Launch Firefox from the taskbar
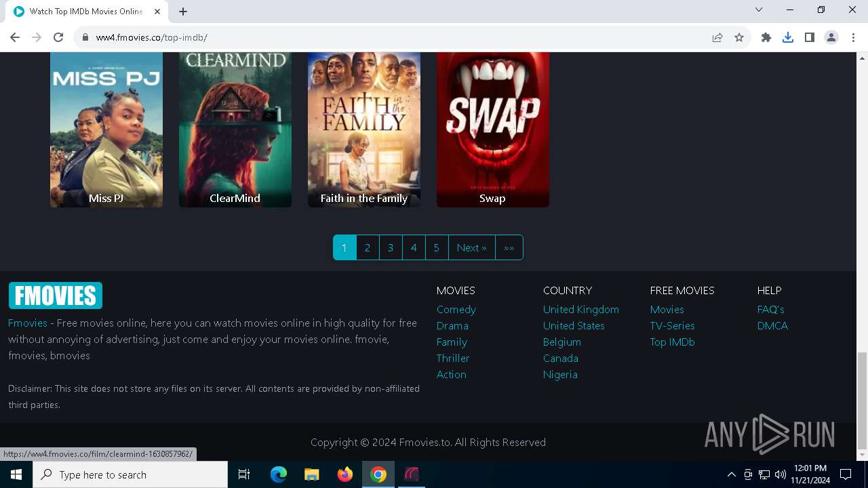Image resolution: width=868 pixels, height=488 pixels. coord(345,474)
